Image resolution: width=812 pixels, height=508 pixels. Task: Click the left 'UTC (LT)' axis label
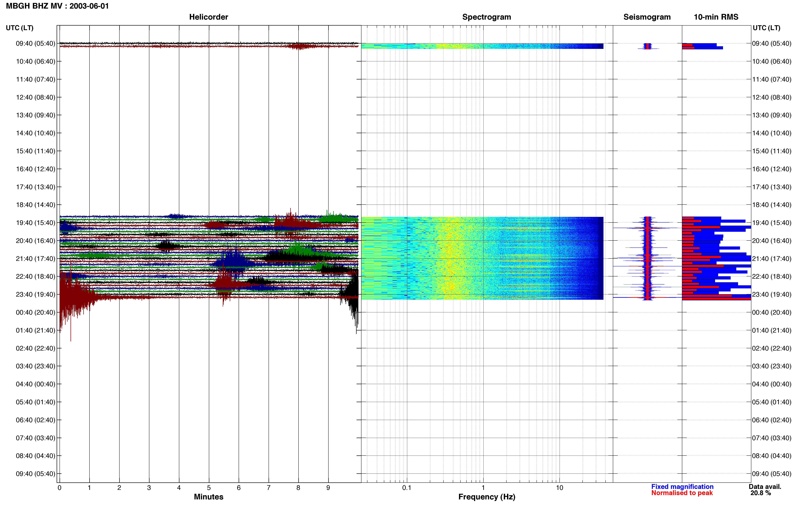(x=19, y=28)
